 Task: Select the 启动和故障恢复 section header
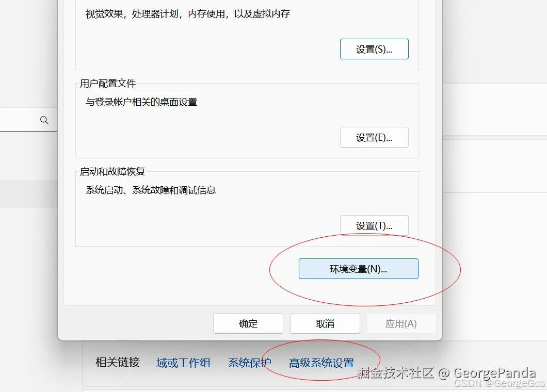tap(112, 171)
